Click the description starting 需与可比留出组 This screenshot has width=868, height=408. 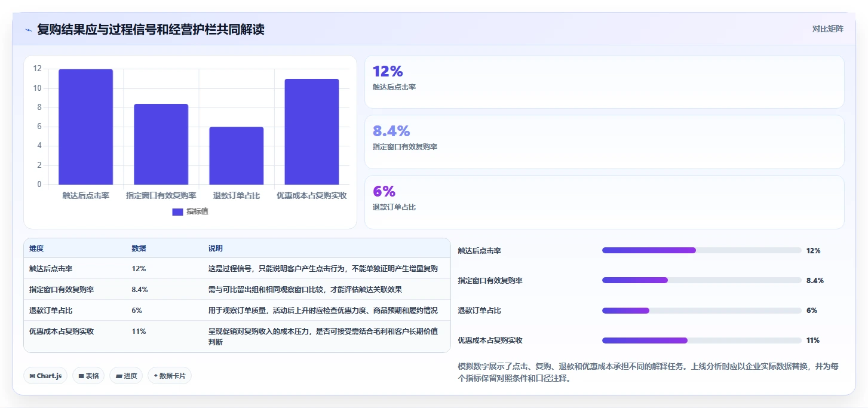point(305,290)
